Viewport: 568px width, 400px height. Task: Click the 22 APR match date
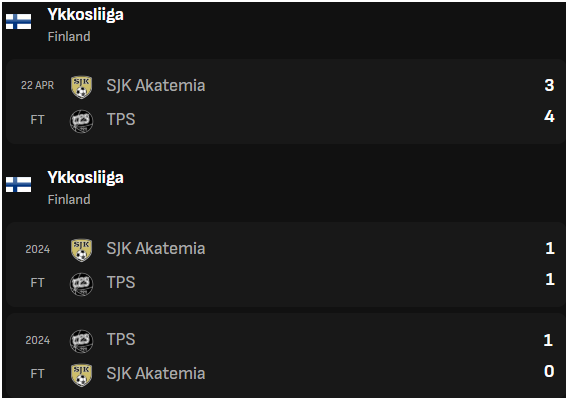(37, 85)
